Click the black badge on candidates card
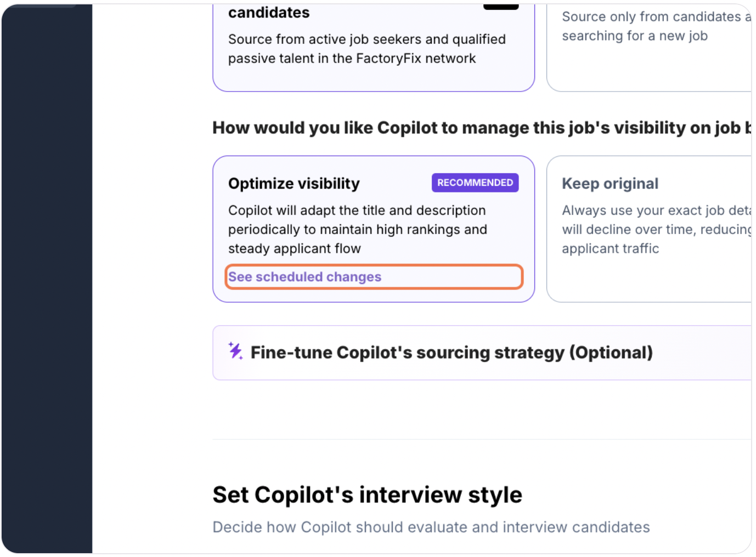 pos(501,7)
